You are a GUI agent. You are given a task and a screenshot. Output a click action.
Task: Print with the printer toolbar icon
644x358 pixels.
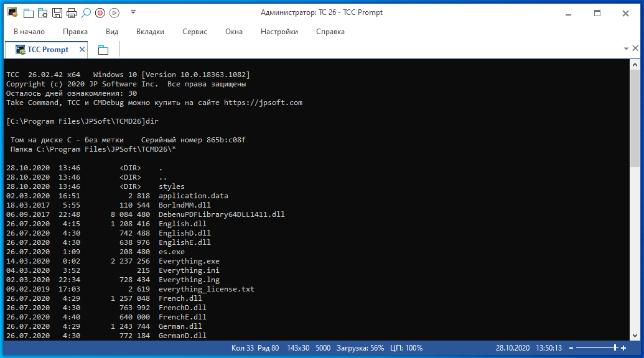point(72,12)
